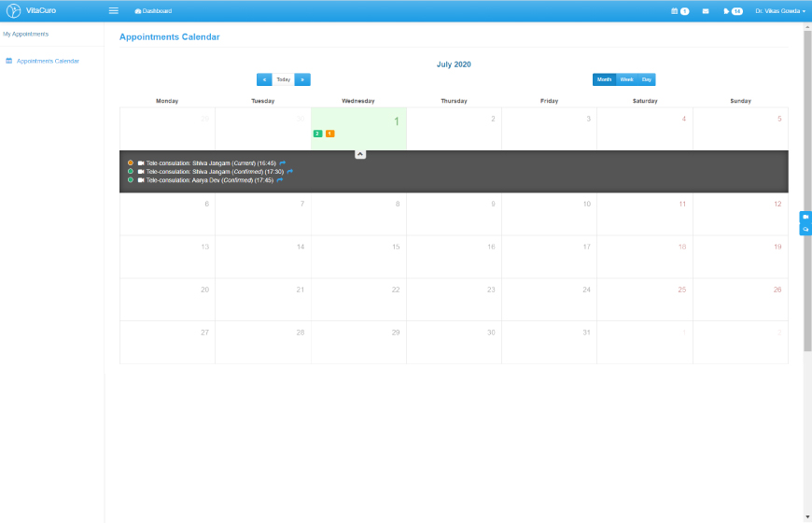The width and height of the screenshot is (812, 523).
Task: Click the calendar icon beside Appointments Calendar
Action: click(8, 61)
